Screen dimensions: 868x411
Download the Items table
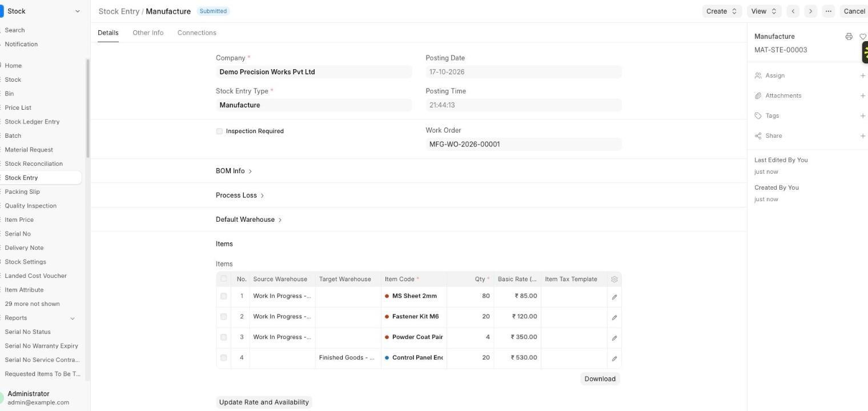[x=600, y=379]
